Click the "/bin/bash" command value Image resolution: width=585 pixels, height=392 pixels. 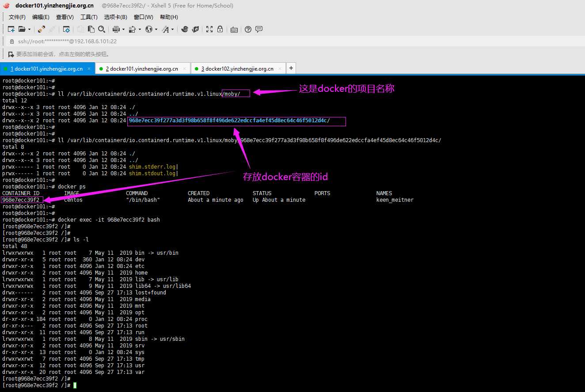[x=143, y=200]
